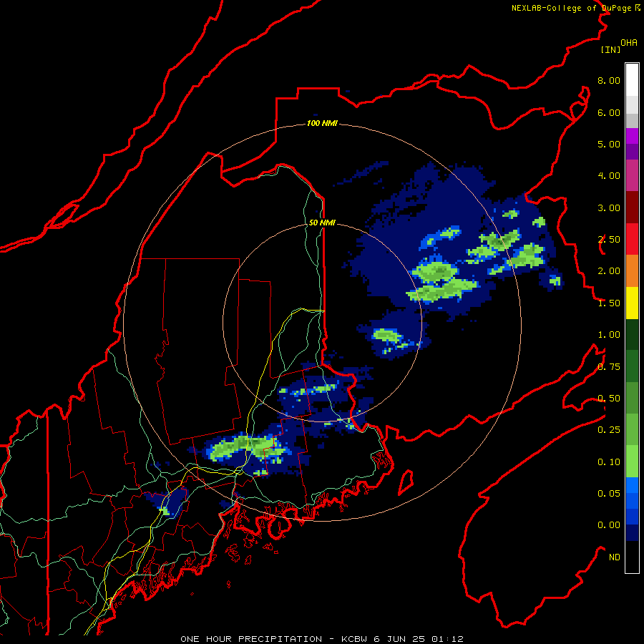Select the bright magenta swatch near 5.00
Viewport: 644px width, 644px height.
coord(632,136)
